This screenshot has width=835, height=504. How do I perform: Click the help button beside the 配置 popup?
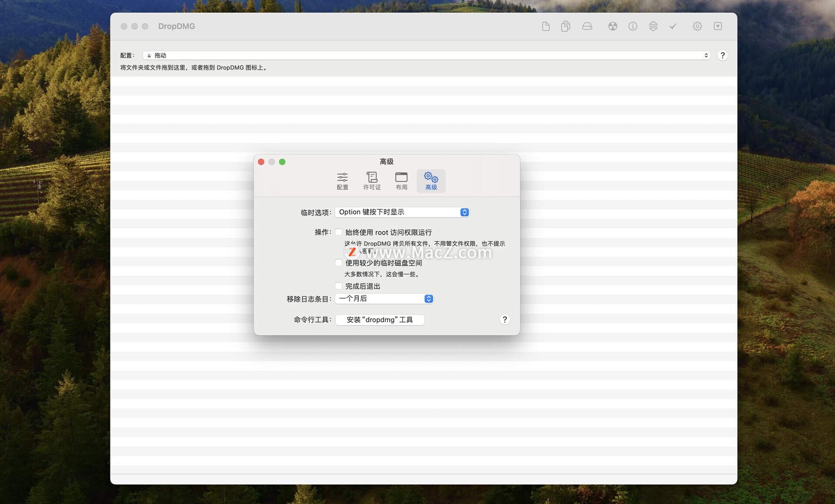(x=722, y=56)
